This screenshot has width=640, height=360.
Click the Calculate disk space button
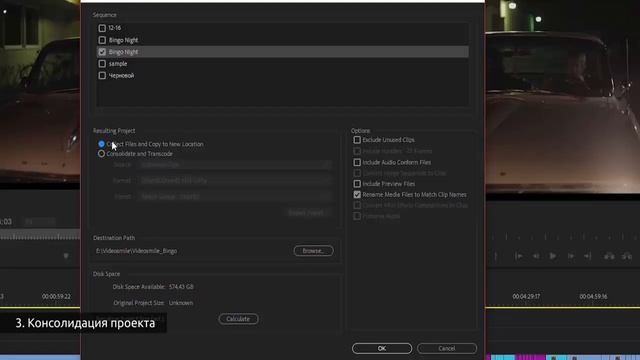click(238, 319)
